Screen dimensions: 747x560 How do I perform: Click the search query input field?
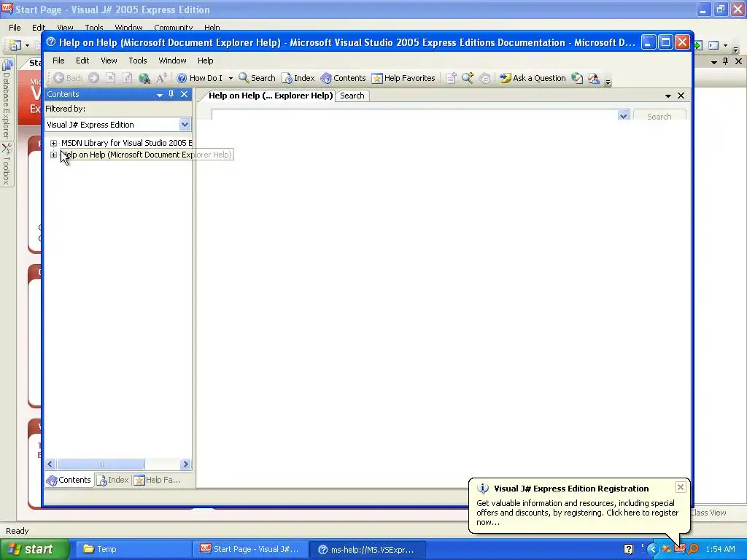(x=414, y=115)
